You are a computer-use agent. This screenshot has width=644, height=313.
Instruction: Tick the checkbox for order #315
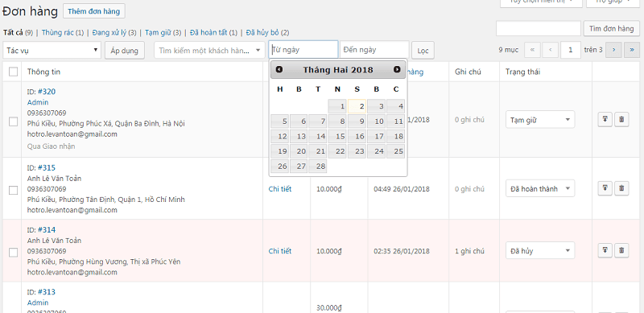coord(13,190)
